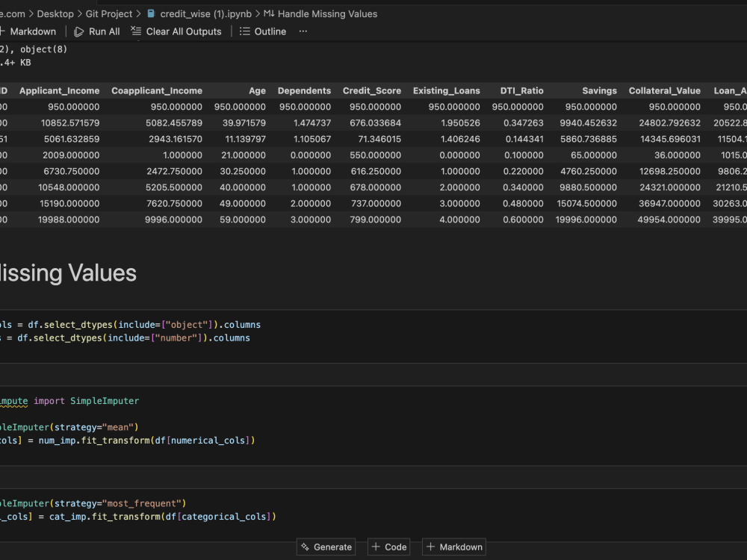Open the Outline view
Viewport: 747px width, 560px height.
tap(263, 31)
